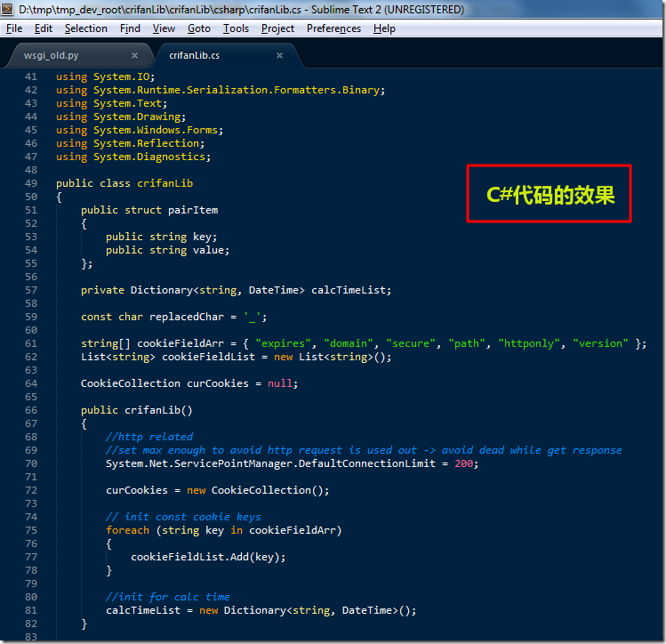This screenshot has height=644, width=666.
Task: Click 'System.Runtime.Serialization.Formatters.Binary' text
Action: (237, 90)
